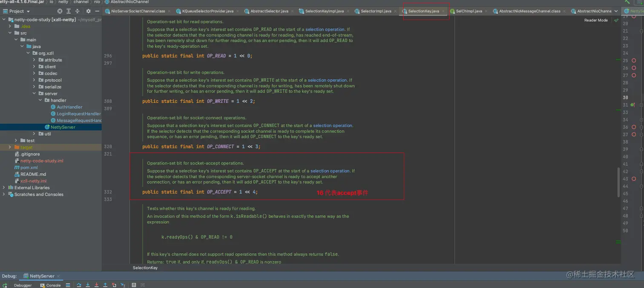
Task: Click the Step Over debug icon
Action: click(x=79, y=285)
